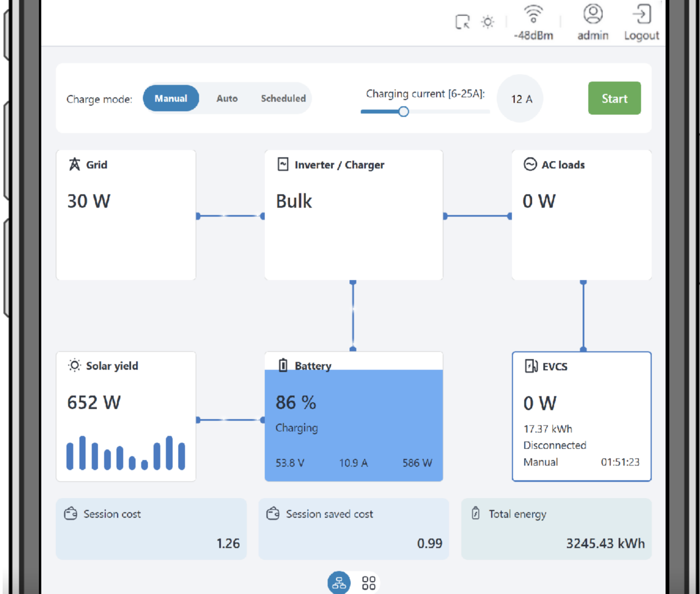Click the Battery icon

(283, 365)
